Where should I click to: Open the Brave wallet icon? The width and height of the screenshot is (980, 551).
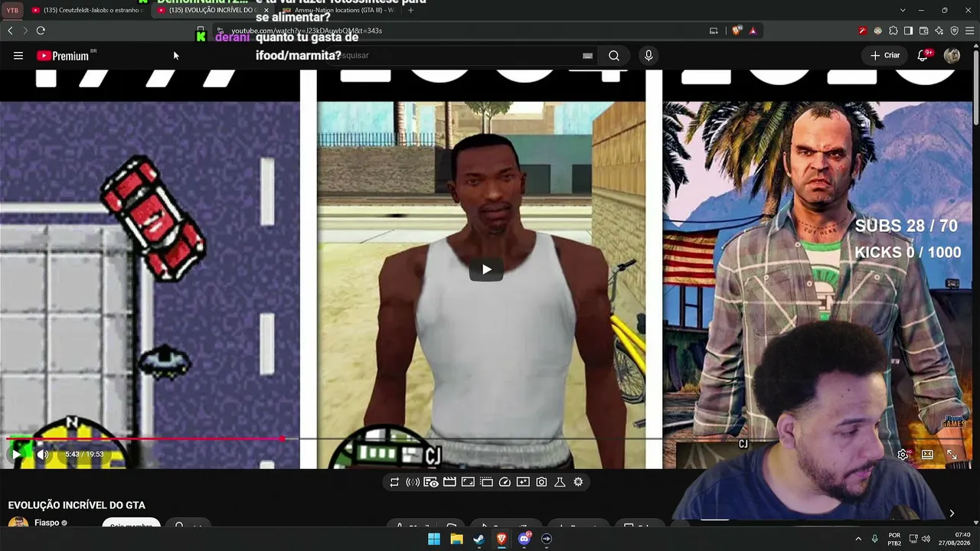(923, 31)
